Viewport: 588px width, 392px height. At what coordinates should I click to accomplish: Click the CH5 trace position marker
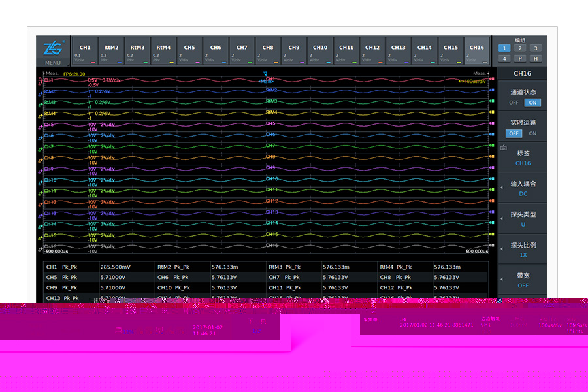[x=41, y=125]
